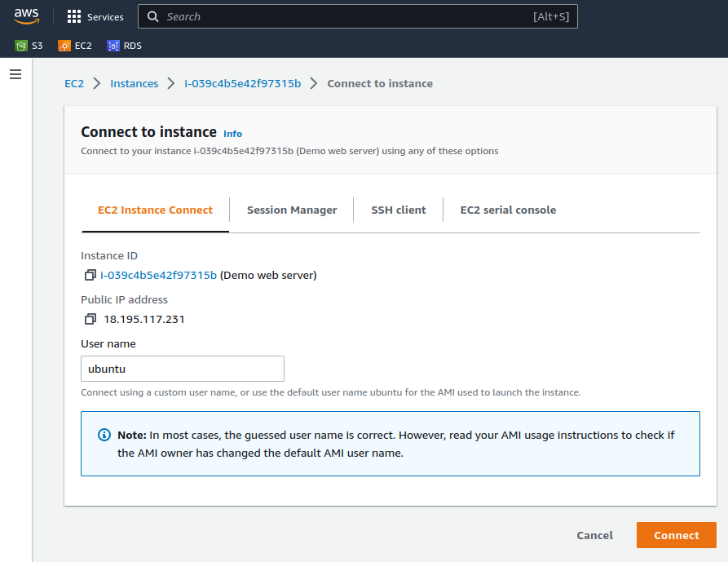Click the 'User name' label
The height and width of the screenshot is (562, 728).
coord(108,343)
